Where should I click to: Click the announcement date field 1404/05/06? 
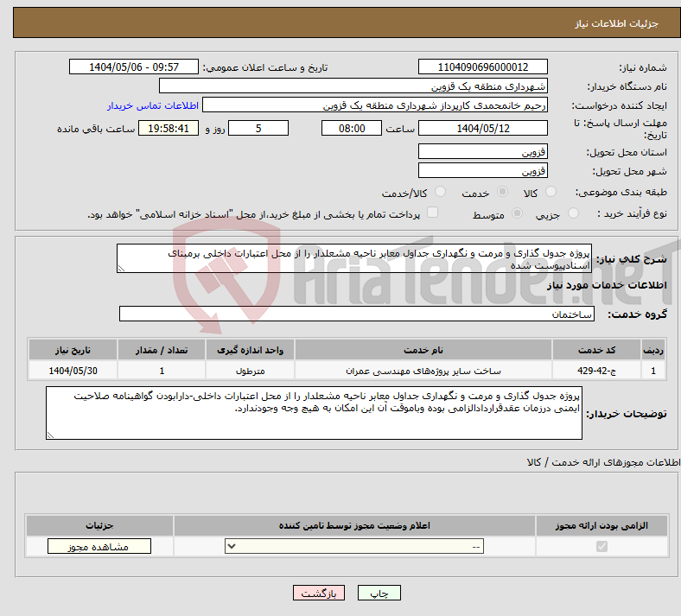pos(134,67)
